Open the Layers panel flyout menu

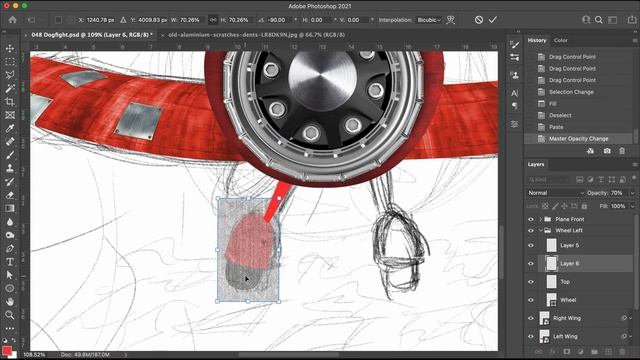pos(635,164)
